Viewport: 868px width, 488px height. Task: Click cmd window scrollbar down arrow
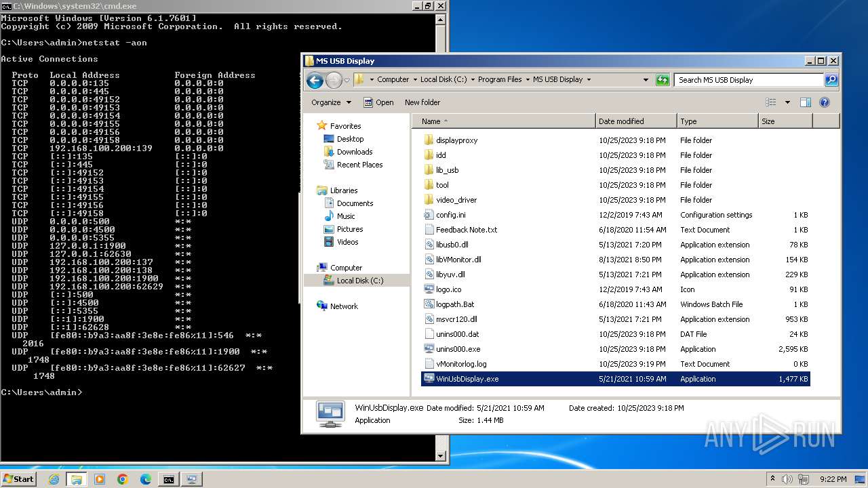pos(441,456)
